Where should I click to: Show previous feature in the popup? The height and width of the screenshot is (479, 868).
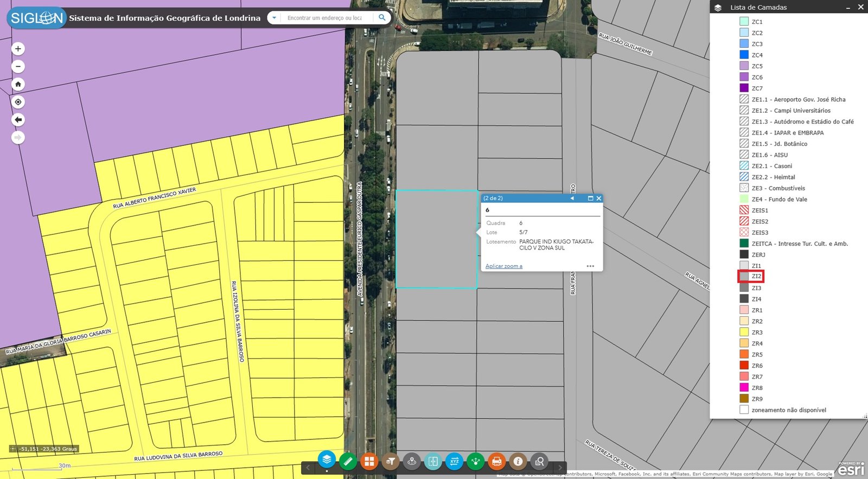572,199
